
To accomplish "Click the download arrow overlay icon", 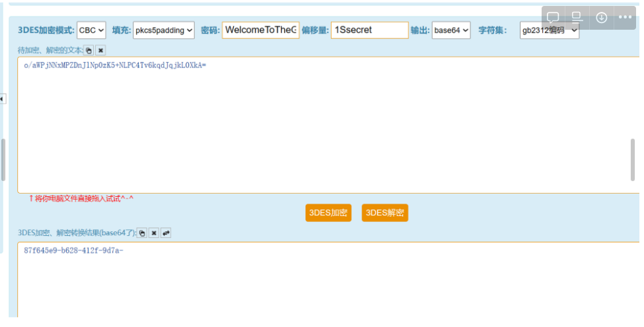I will 601,18.
